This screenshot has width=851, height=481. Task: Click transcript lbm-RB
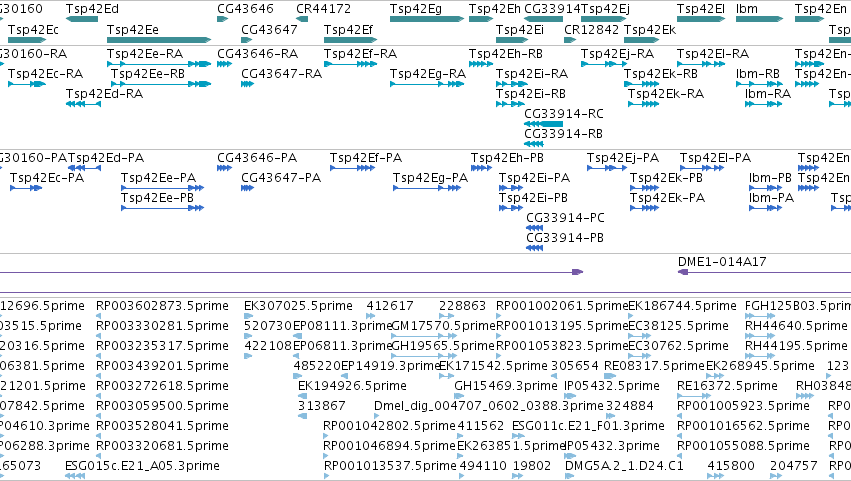(758, 74)
